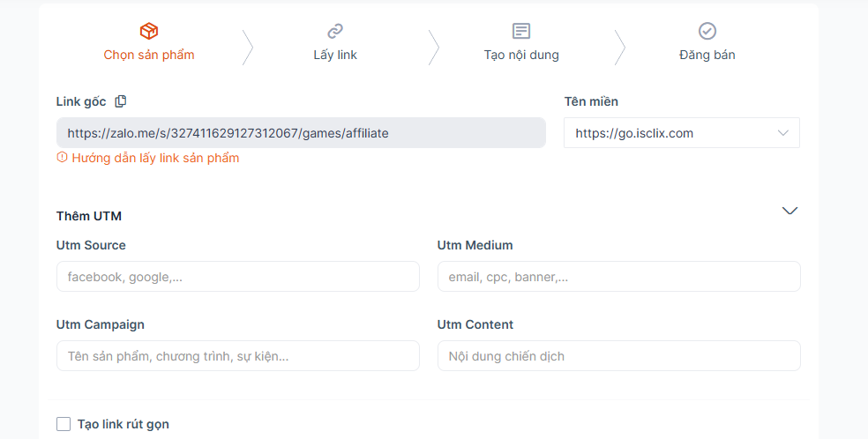
Task: Focus the Utm Content input field
Action: point(618,356)
